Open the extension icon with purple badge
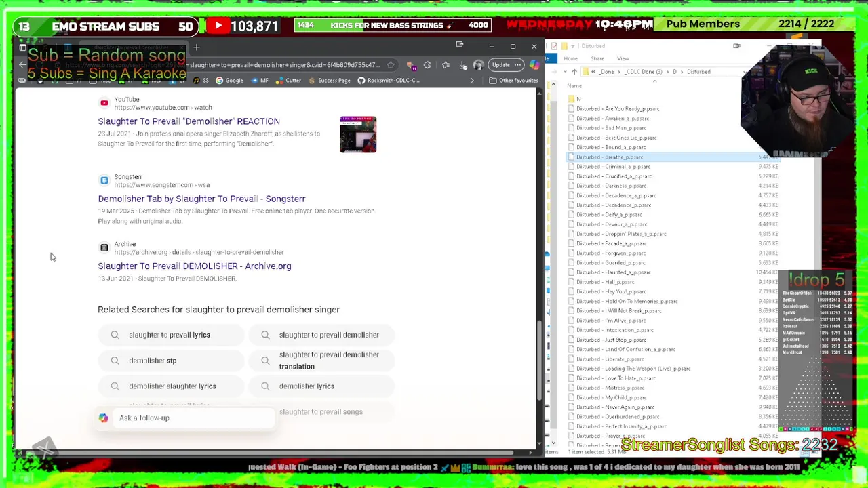868x488 pixels. [412, 65]
